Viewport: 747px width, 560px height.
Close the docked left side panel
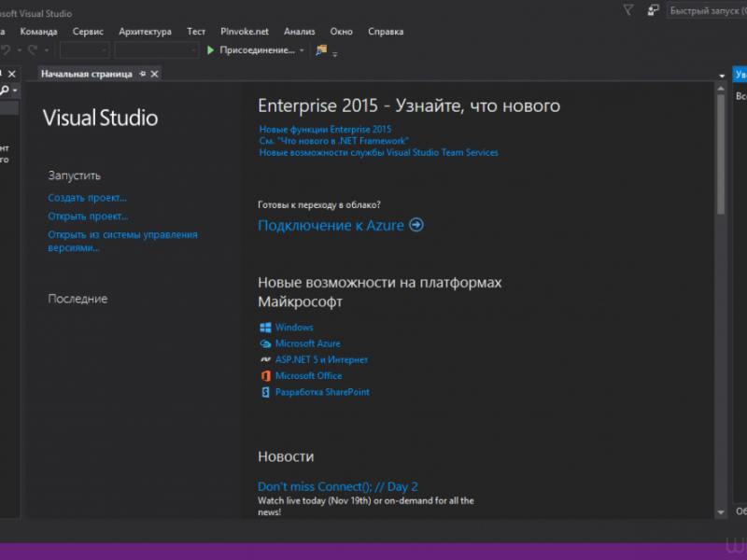click(x=12, y=74)
